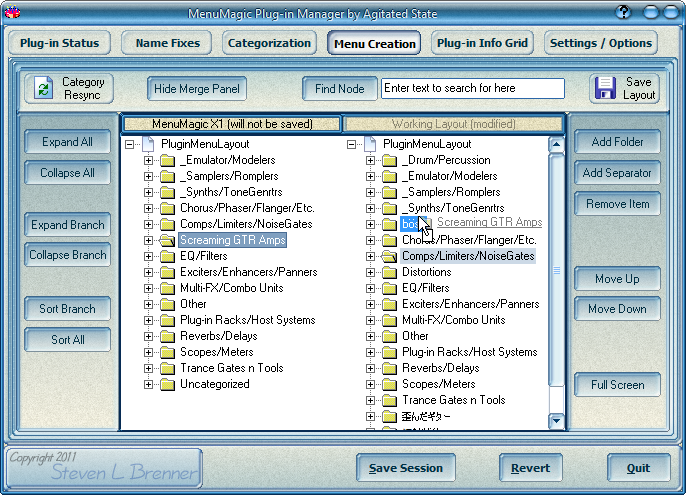Expand left _Samplers/Romplers node

148,176
